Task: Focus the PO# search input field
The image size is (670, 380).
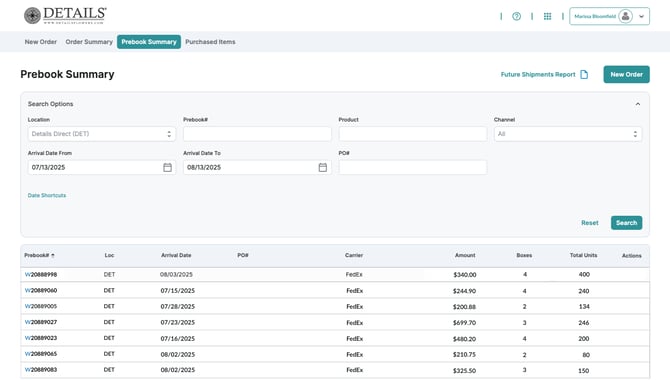Action: [x=413, y=167]
